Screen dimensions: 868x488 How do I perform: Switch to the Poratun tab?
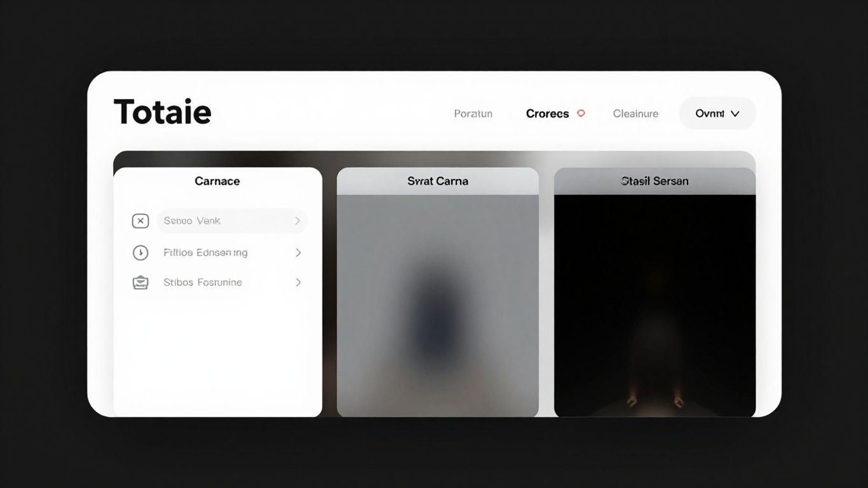pos(473,114)
